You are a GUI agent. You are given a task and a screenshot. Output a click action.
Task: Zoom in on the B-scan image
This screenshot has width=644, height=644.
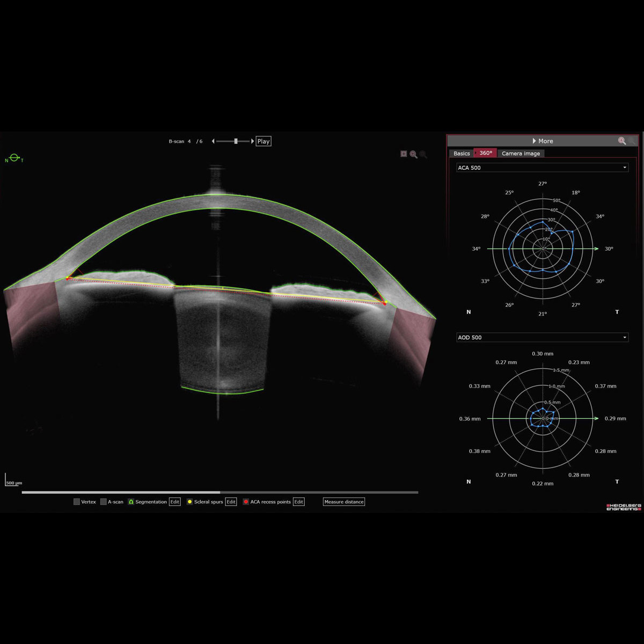[413, 155]
